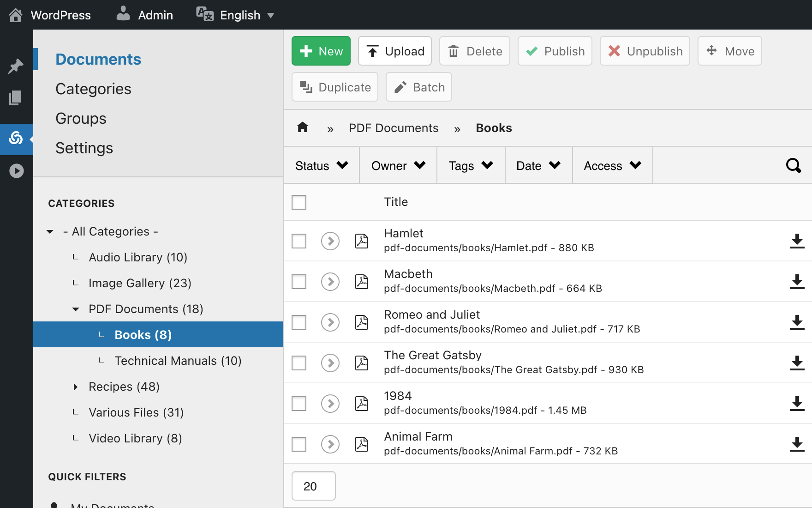The image size is (812, 508).
Task: Expand details arrow for Macbeth row
Action: pos(330,282)
